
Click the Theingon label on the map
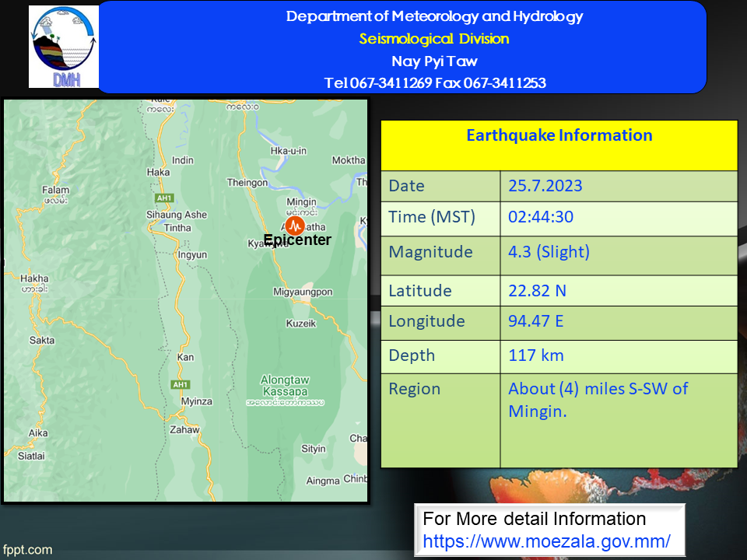(x=247, y=183)
